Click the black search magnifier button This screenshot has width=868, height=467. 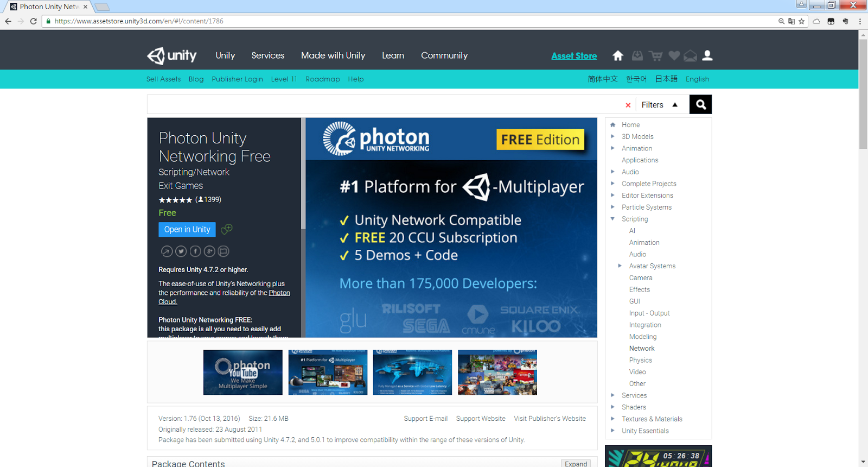(x=700, y=104)
